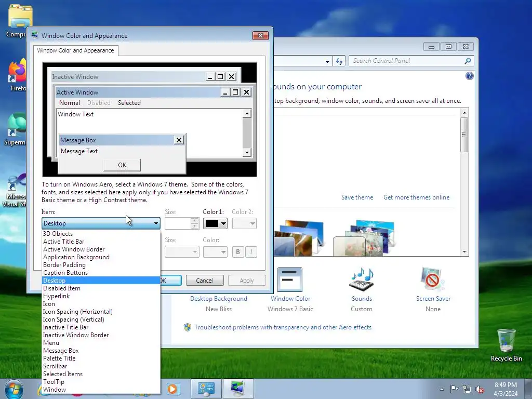
Task: Select Palette Title from list
Action: (101, 358)
